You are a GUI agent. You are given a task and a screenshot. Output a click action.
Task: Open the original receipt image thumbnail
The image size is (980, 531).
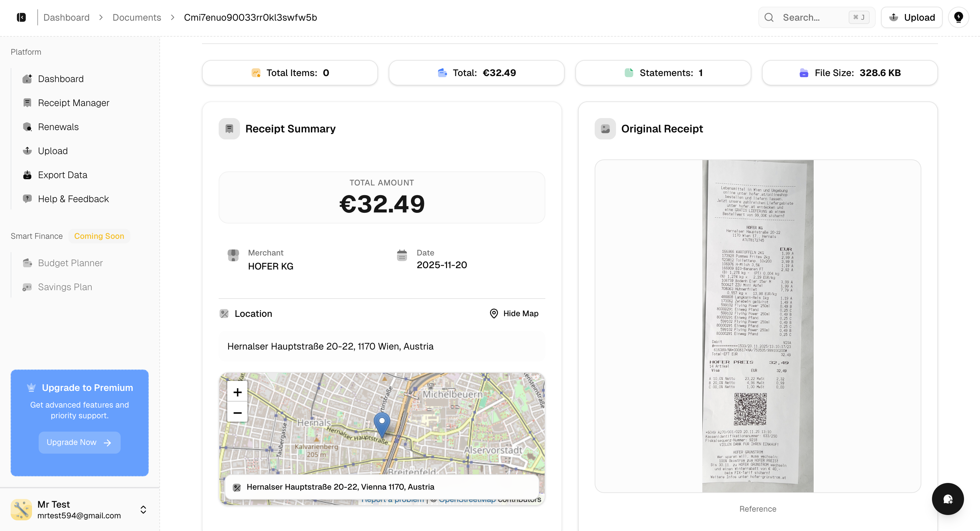tap(757, 326)
